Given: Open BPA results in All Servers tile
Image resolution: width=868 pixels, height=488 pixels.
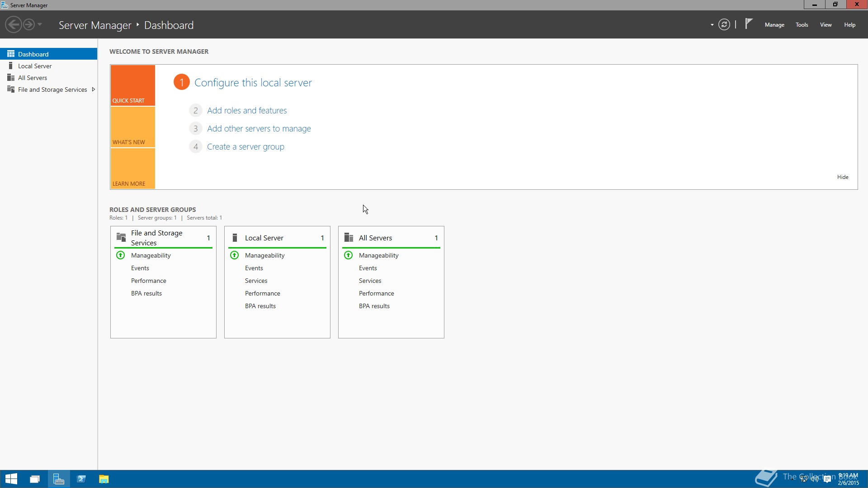Looking at the screenshot, I should pyautogui.click(x=374, y=306).
